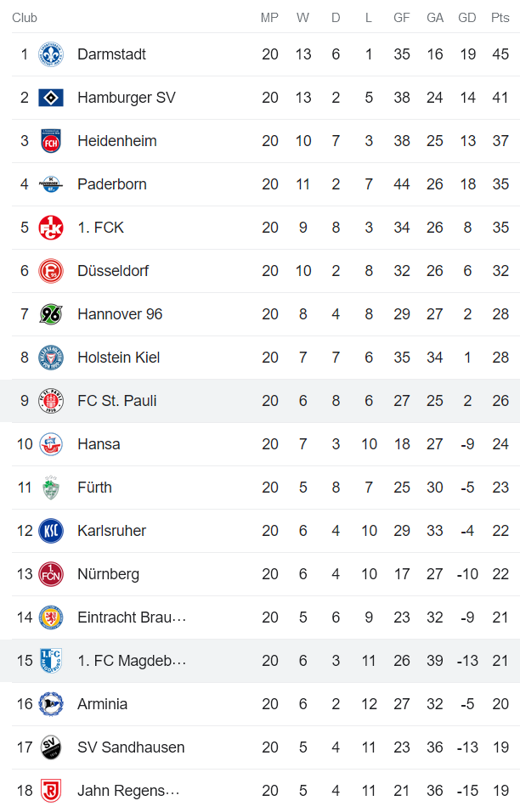Sort standings by GD column header
The image size is (520, 812).
point(467,17)
